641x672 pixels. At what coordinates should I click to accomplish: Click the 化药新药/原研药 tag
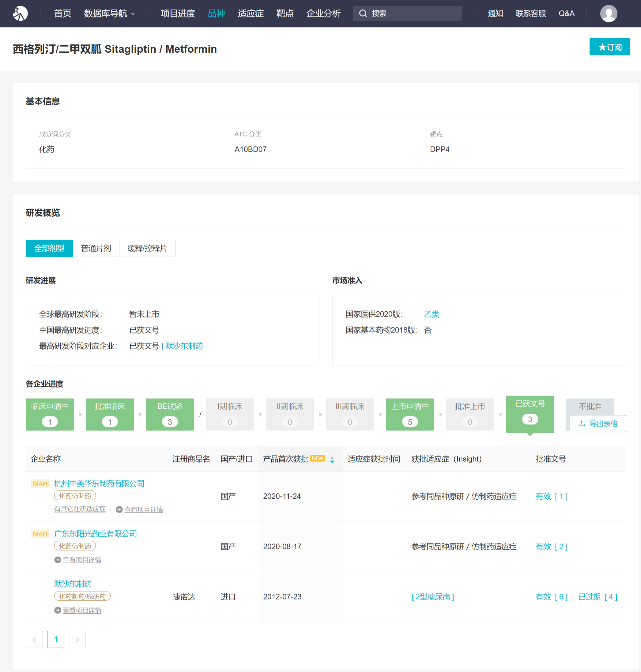click(82, 596)
